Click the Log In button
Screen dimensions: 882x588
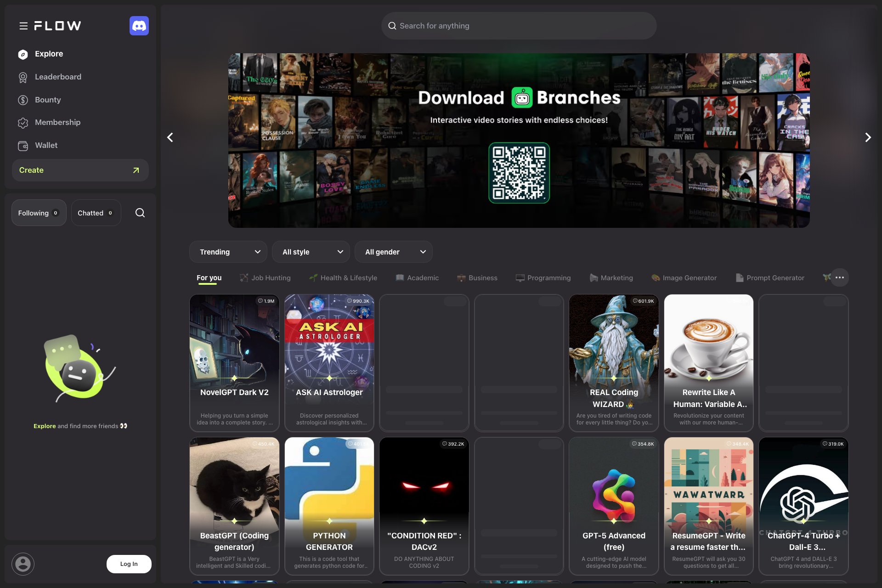(x=129, y=564)
